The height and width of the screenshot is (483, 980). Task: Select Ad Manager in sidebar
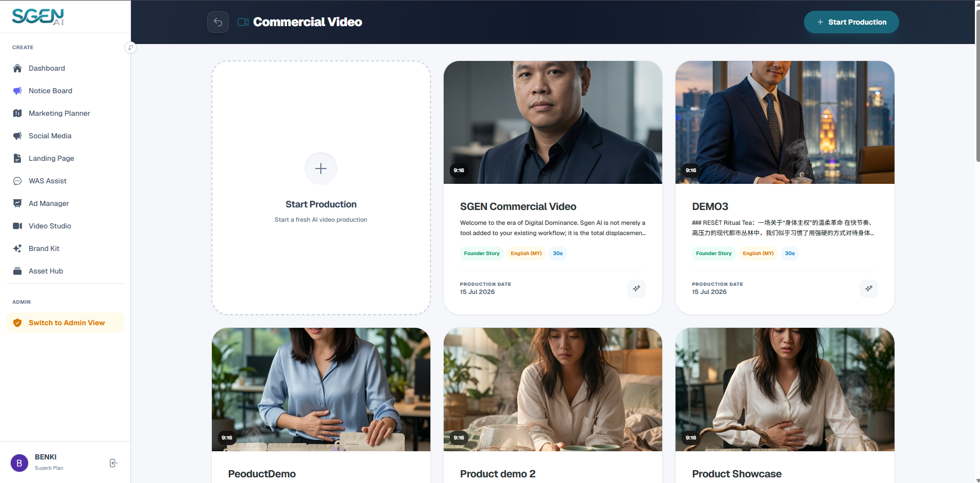(65, 203)
